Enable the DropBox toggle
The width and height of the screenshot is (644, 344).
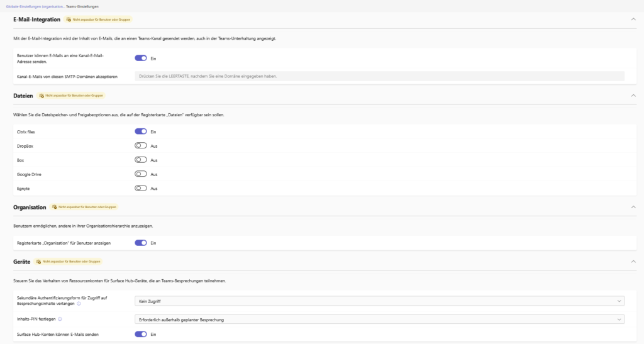click(141, 146)
